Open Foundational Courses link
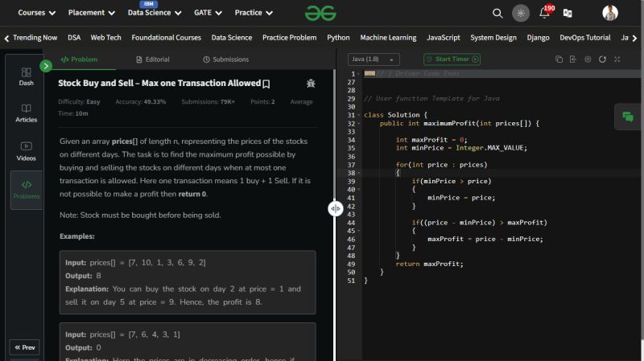This screenshot has width=644, height=361. 167,38
